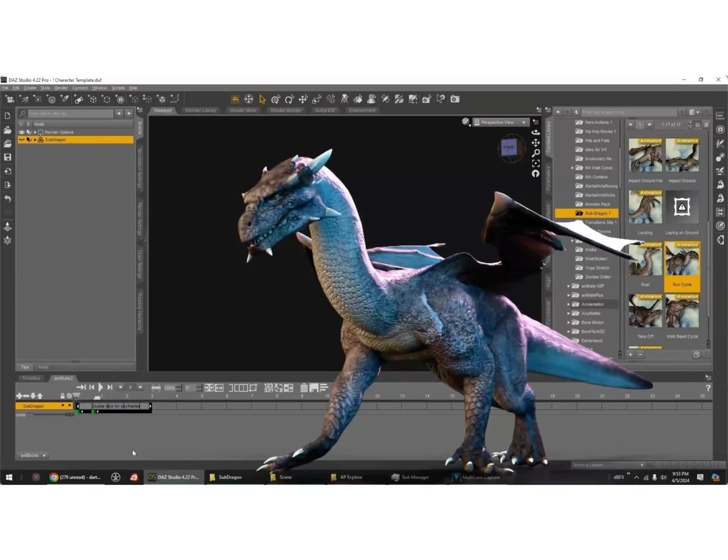This screenshot has height=560, width=728.
Task: Expand the M4 Walk Construction folder
Action: pos(572,167)
